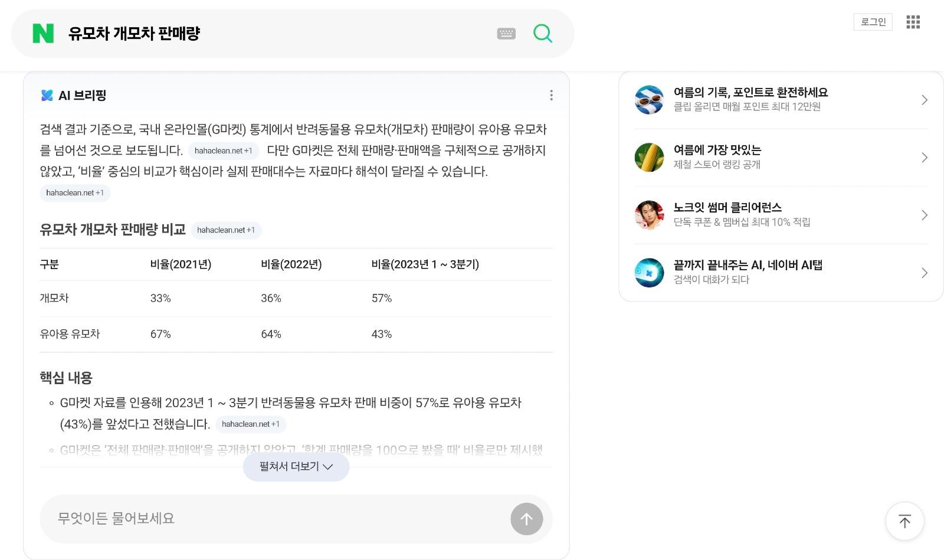Open hahaclean.net +1 source chip after 보도됩니다
This screenshot has height=560, width=944.
point(224,150)
